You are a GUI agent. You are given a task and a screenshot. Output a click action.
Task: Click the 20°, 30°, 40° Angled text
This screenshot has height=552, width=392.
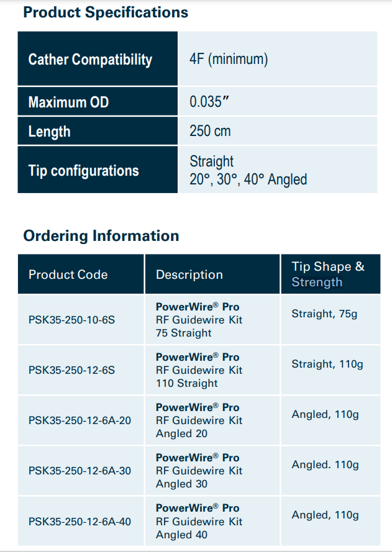tap(248, 180)
